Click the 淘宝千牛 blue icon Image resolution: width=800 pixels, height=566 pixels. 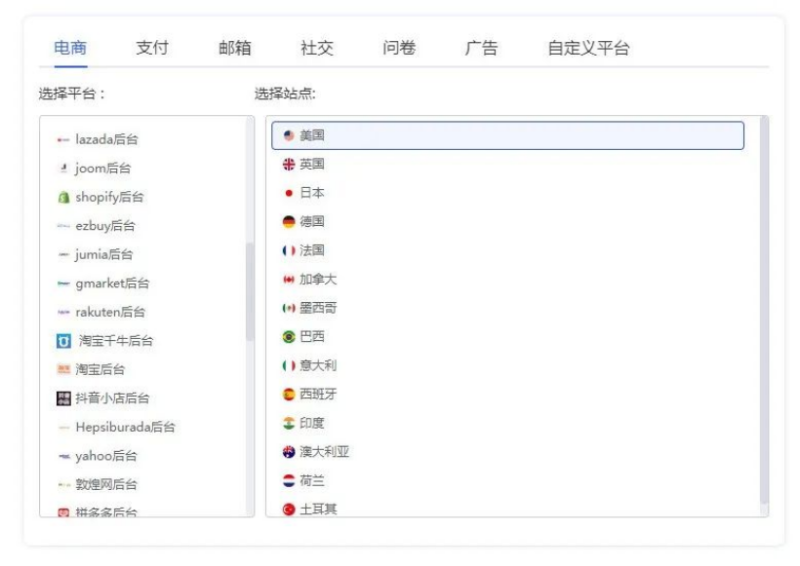(x=63, y=341)
